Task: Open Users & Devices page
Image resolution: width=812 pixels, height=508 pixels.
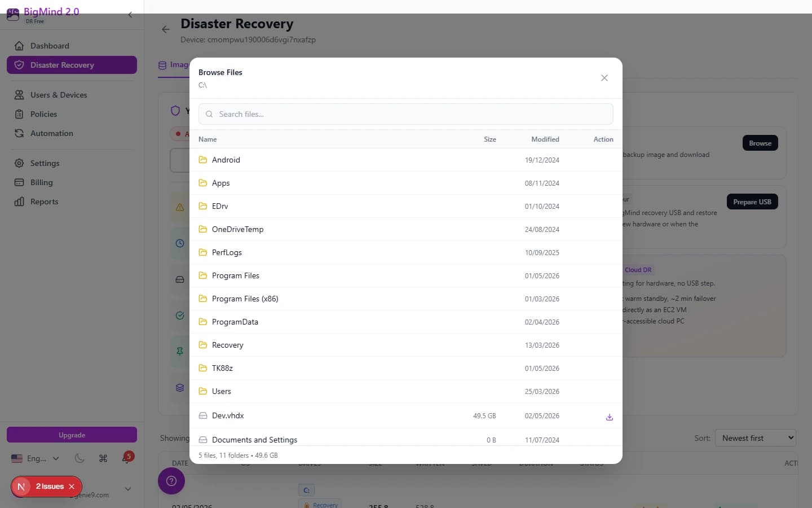Action: pos(72,95)
